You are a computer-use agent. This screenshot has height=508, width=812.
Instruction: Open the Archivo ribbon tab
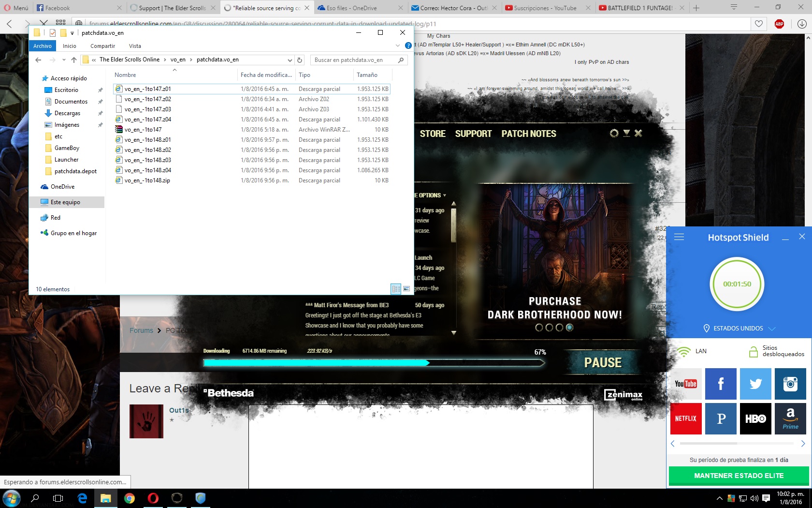[43, 46]
